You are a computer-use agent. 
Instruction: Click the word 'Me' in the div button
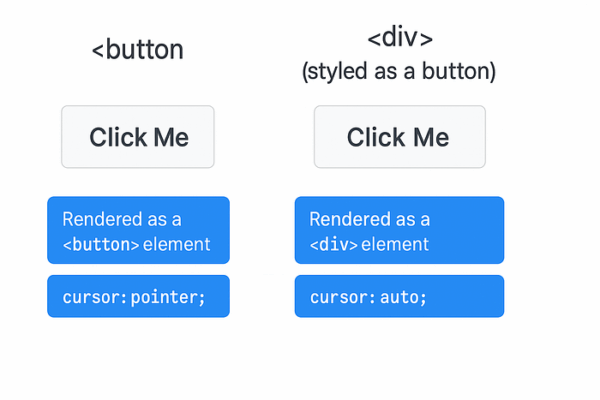coord(431,137)
